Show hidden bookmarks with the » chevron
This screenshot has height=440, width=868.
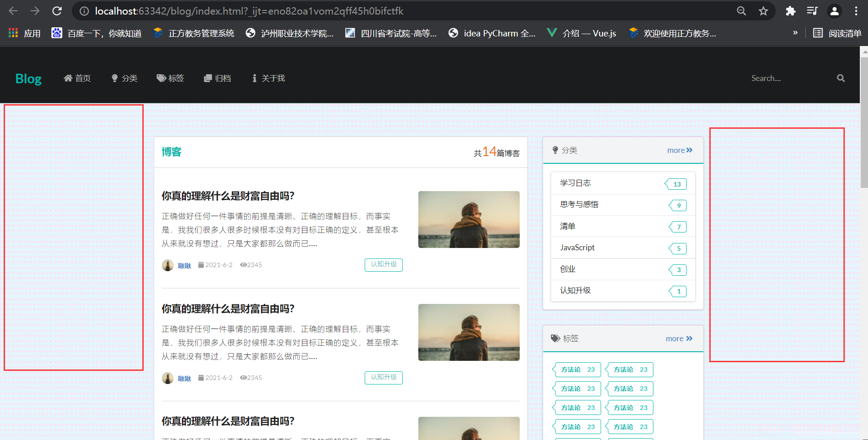pos(795,33)
